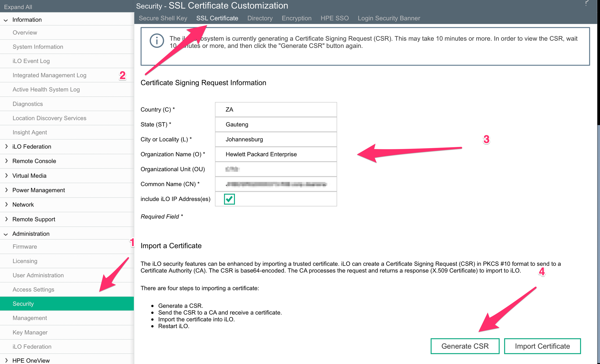The image size is (600, 364).
Task: Expand the HPE OneView section
Action: [x=6, y=360]
